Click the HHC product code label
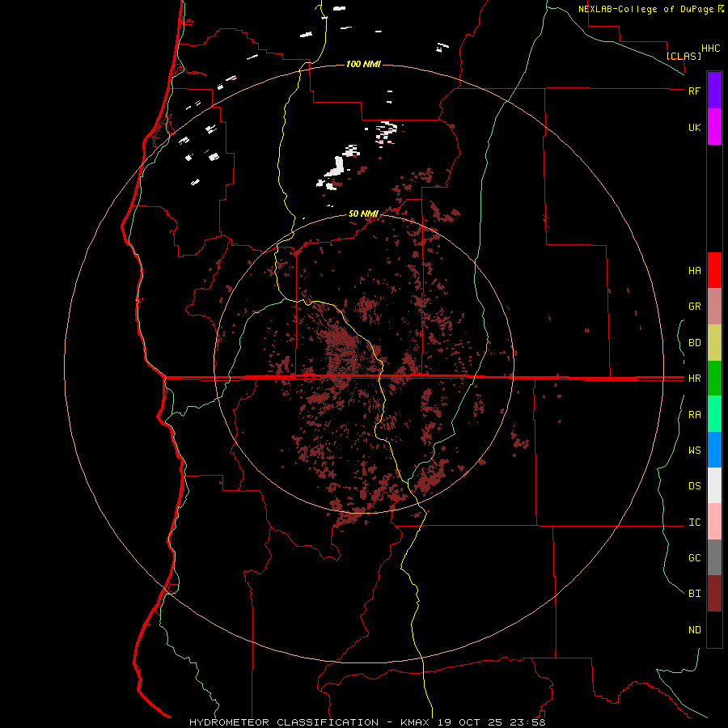Image resolution: width=728 pixels, height=728 pixels. [x=711, y=49]
